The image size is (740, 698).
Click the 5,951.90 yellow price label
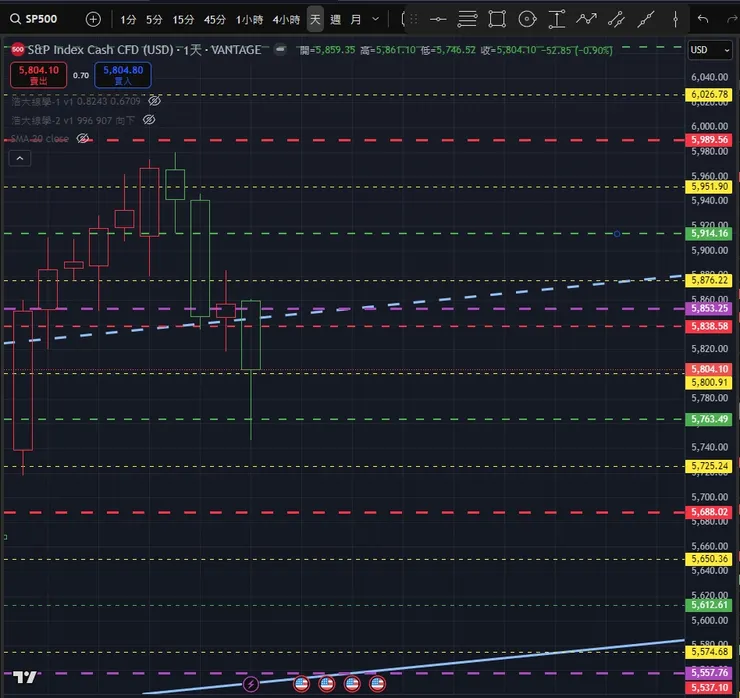tap(709, 186)
